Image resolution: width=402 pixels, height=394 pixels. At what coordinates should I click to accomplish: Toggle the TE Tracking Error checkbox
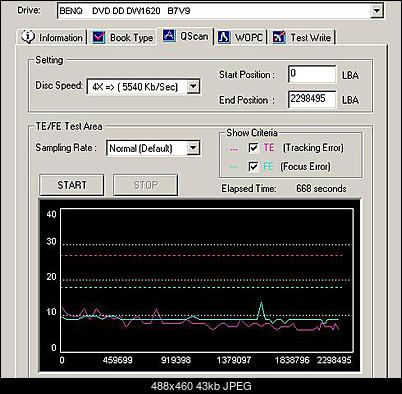(x=253, y=148)
